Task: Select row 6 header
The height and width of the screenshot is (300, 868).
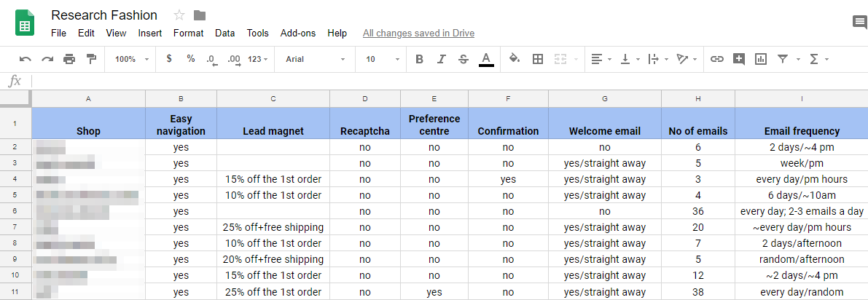Action: pyautogui.click(x=15, y=211)
